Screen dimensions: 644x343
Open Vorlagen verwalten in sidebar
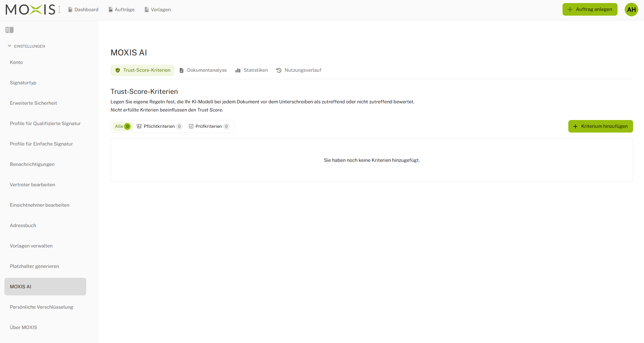coord(45,246)
